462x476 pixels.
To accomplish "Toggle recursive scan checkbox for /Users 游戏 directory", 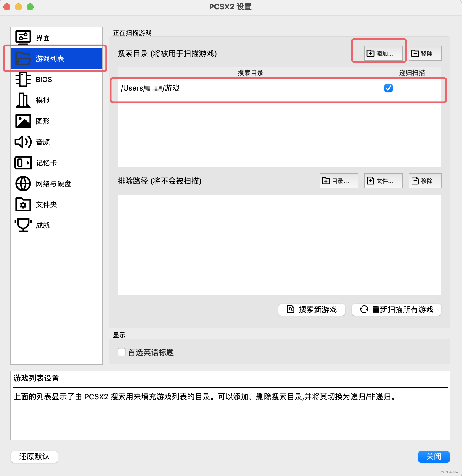I will coord(388,88).
